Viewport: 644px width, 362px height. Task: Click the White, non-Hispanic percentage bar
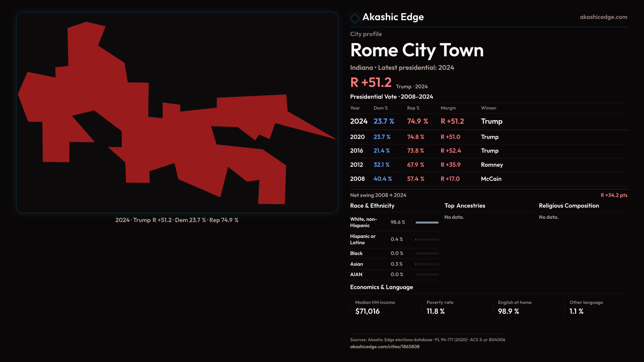click(427, 223)
